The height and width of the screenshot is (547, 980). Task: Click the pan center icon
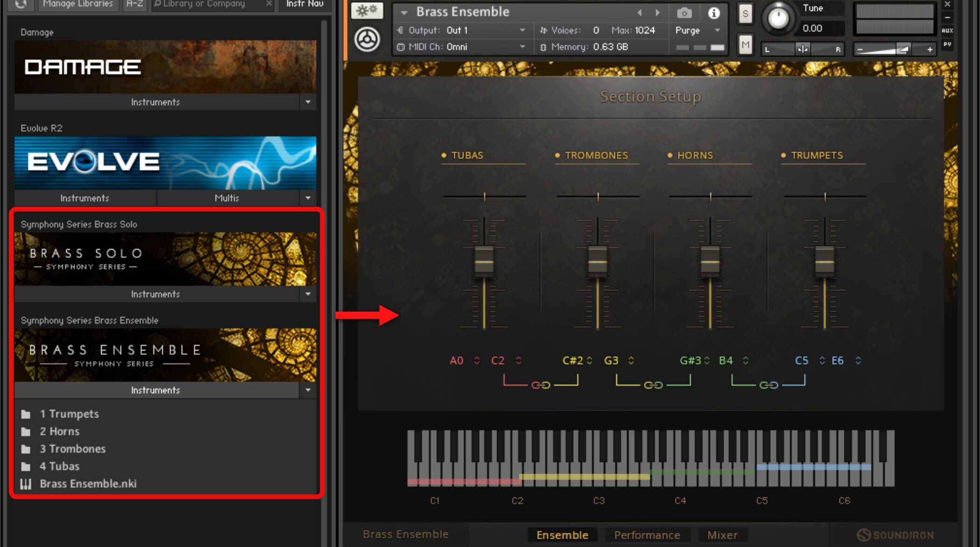[803, 49]
